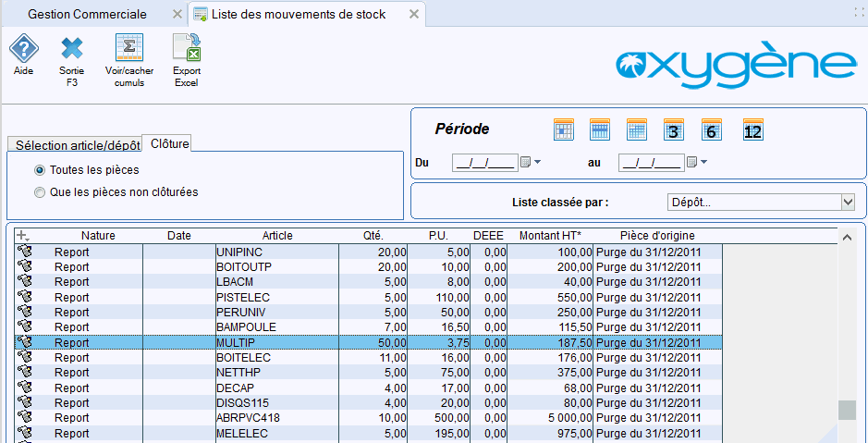Viewport: 868px width, 443px height.
Task: Sort by the Nature column header
Action: (x=98, y=235)
